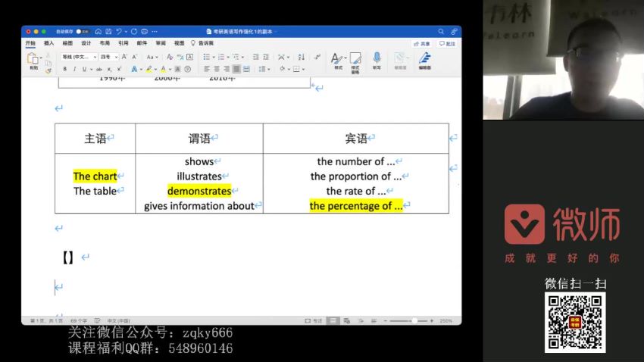
Task: Click the Print icon in title bar
Action: click(144, 32)
